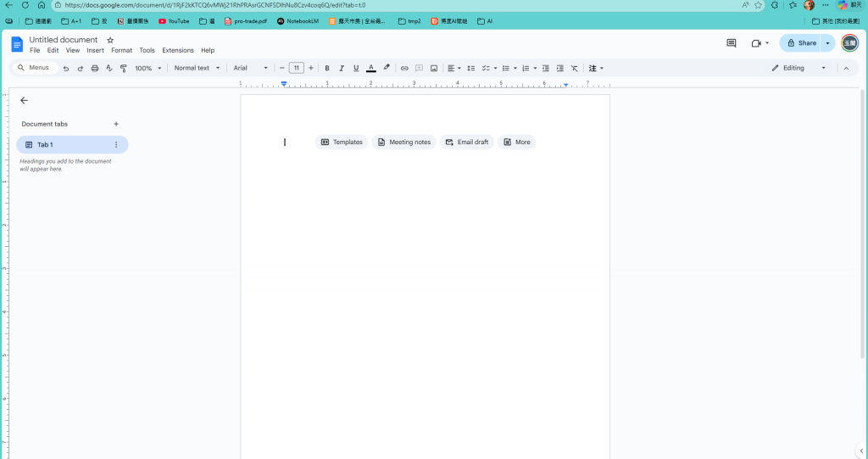Viewport: 868px width, 459px height.
Task: Open Tab 1 options menu
Action: click(x=116, y=145)
